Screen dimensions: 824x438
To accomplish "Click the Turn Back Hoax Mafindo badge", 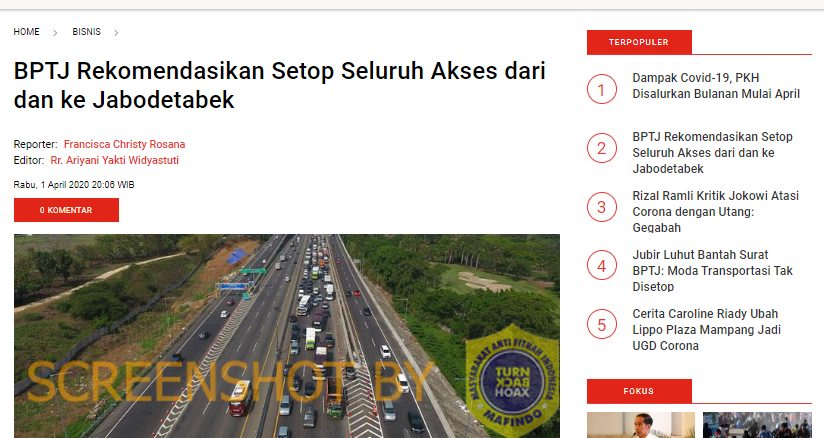I will 512,382.
